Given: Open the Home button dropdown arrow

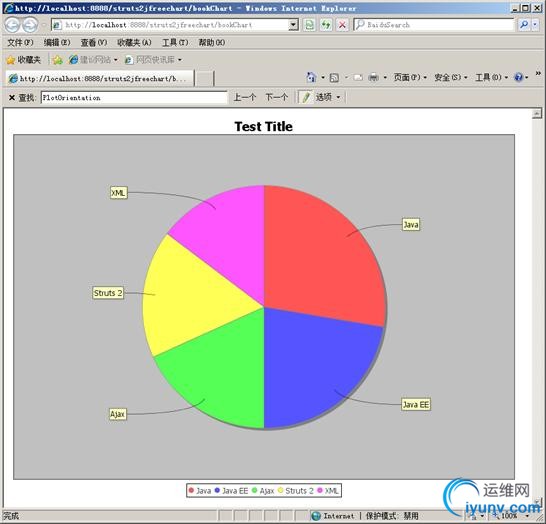Looking at the screenshot, I should click(x=323, y=77).
